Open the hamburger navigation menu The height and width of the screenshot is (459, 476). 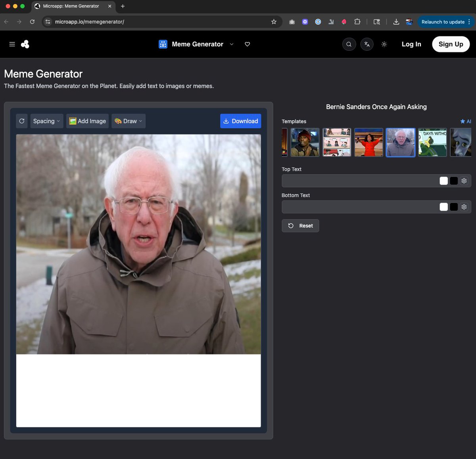point(12,44)
